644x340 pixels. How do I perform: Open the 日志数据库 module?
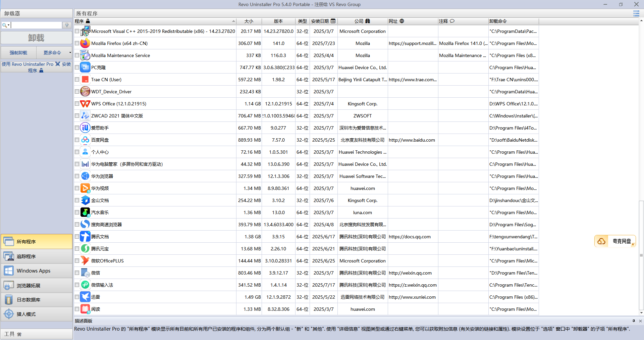pos(37,300)
